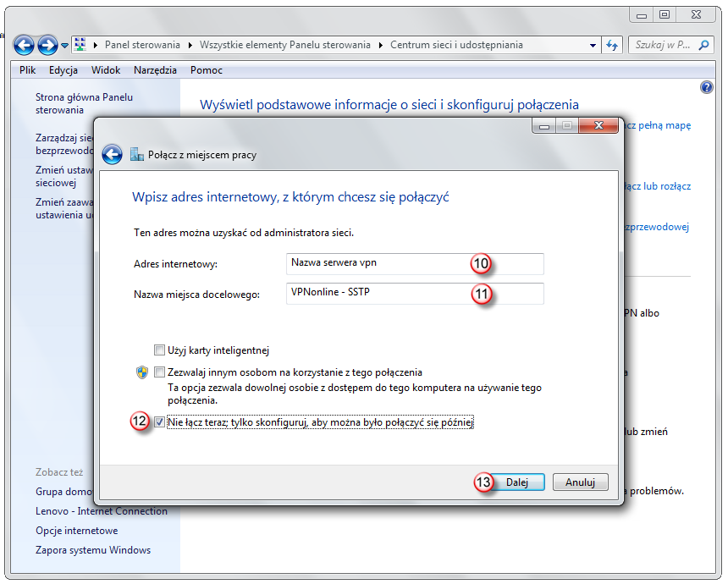This screenshot has width=728, height=584.
Task: Open the blue help question mark icon
Action: (706, 87)
